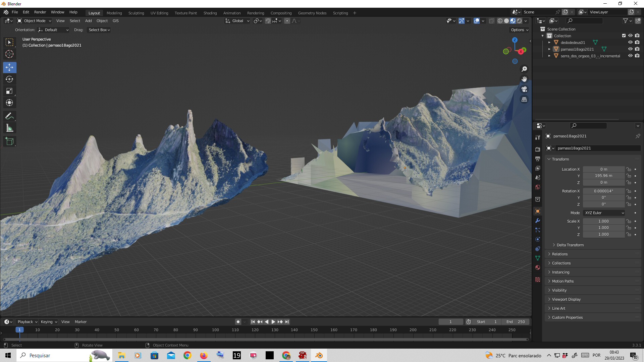Image resolution: width=644 pixels, height=362 pixels.
Task: Toggle camera view in viewport
Action: (524, 89)
